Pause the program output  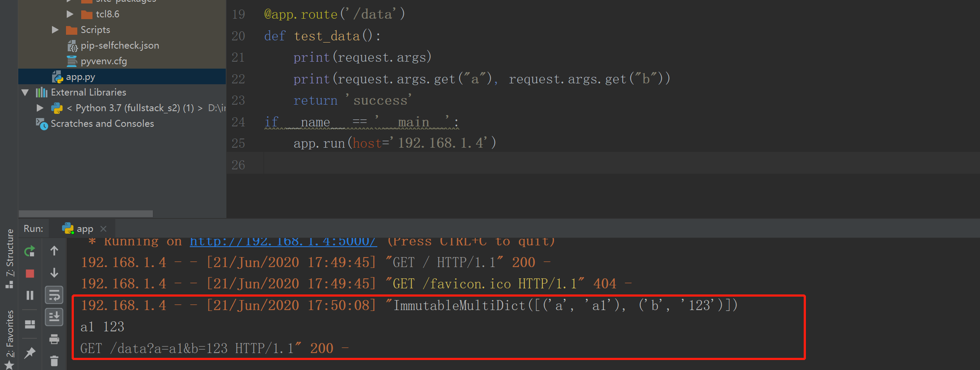coord(30,295)
